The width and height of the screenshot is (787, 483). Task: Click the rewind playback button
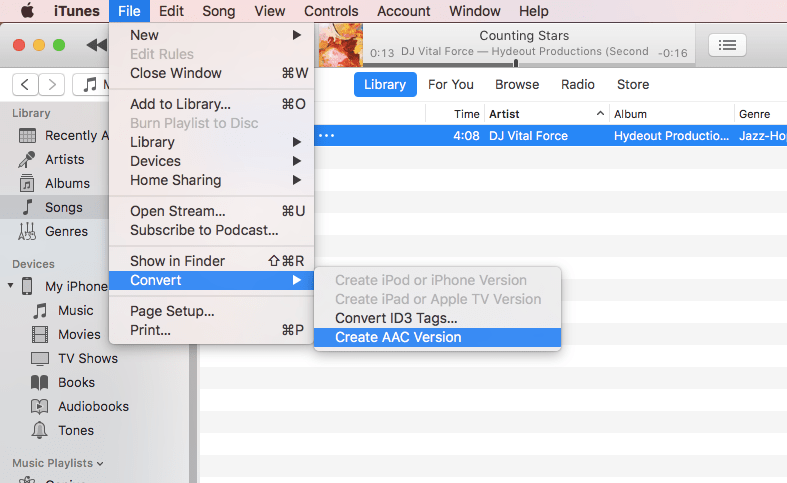(x=97, y=45)
